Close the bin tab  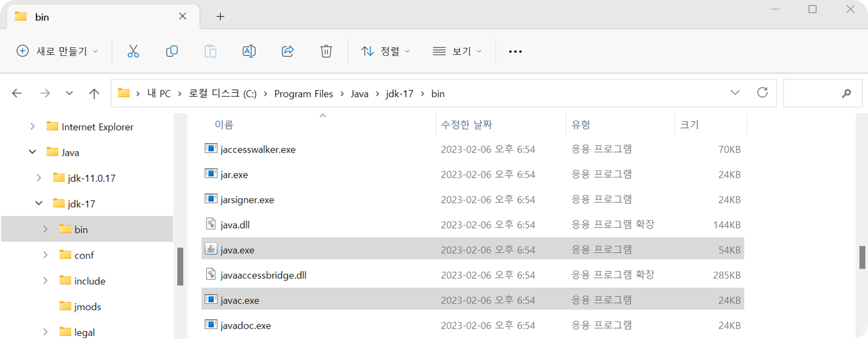(183, 16)
